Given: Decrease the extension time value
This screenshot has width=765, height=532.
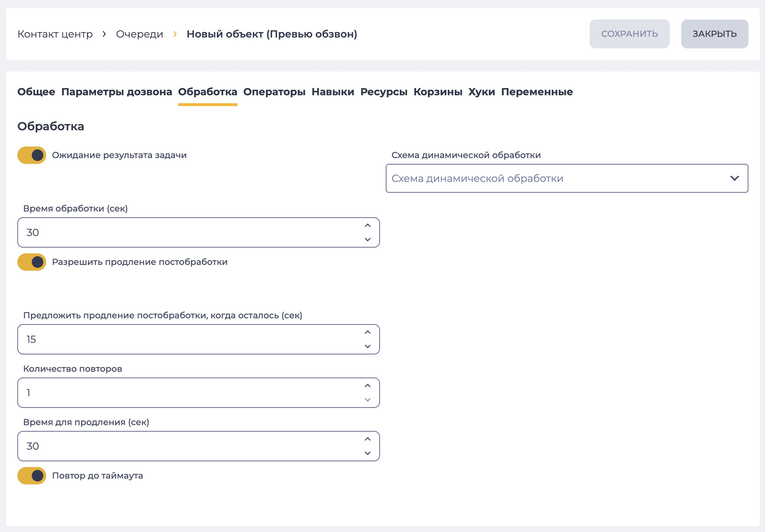Looking at the screenshot, I should click(x=368, y=453).
